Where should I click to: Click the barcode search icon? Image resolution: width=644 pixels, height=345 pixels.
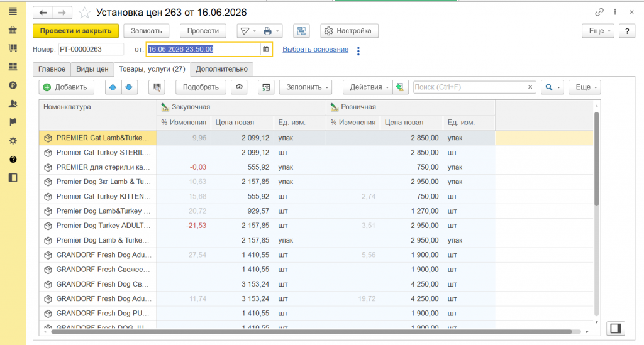(157, 87)
